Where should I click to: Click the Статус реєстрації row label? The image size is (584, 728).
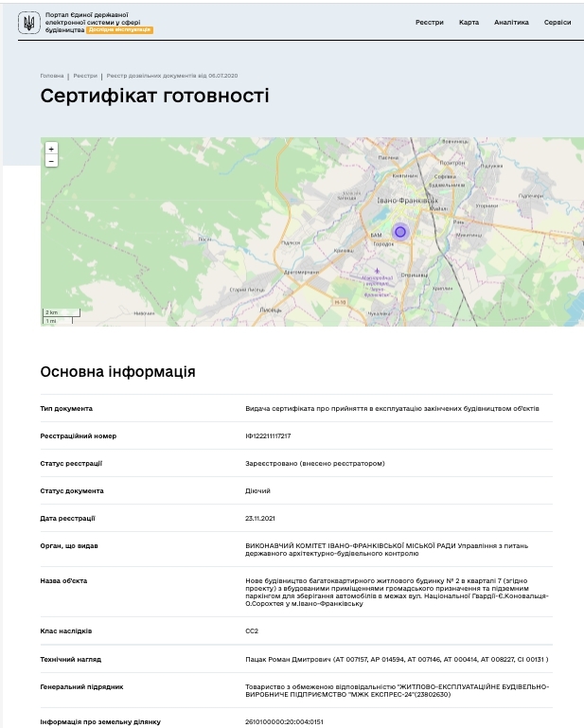71,463
